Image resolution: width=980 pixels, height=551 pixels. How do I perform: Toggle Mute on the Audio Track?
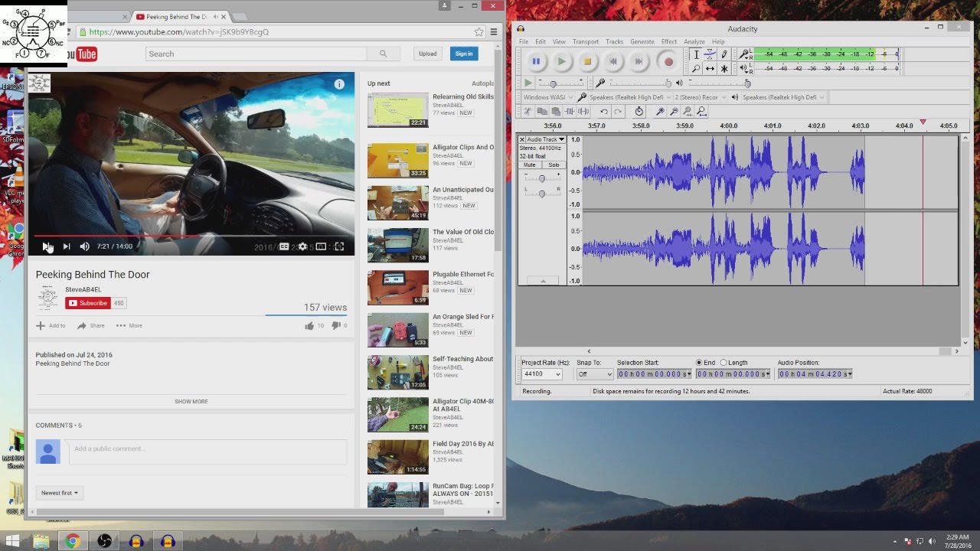pyautogui.click(x=529, y=165)
